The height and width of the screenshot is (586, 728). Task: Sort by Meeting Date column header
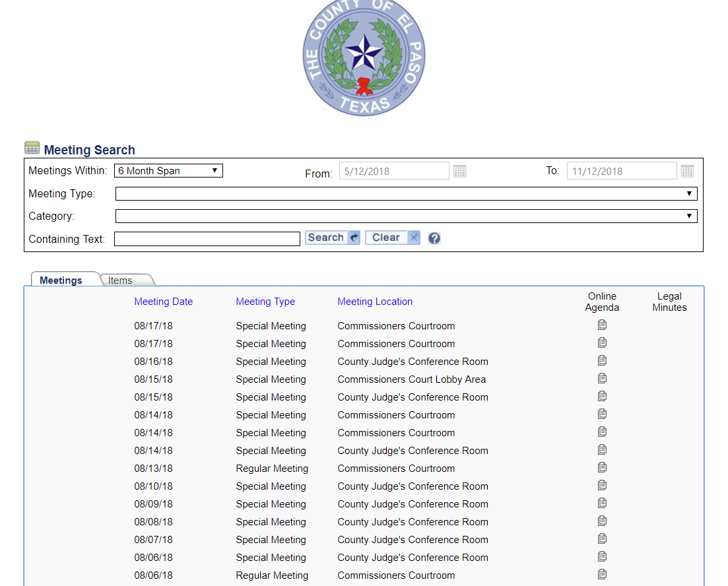(164, 302)
